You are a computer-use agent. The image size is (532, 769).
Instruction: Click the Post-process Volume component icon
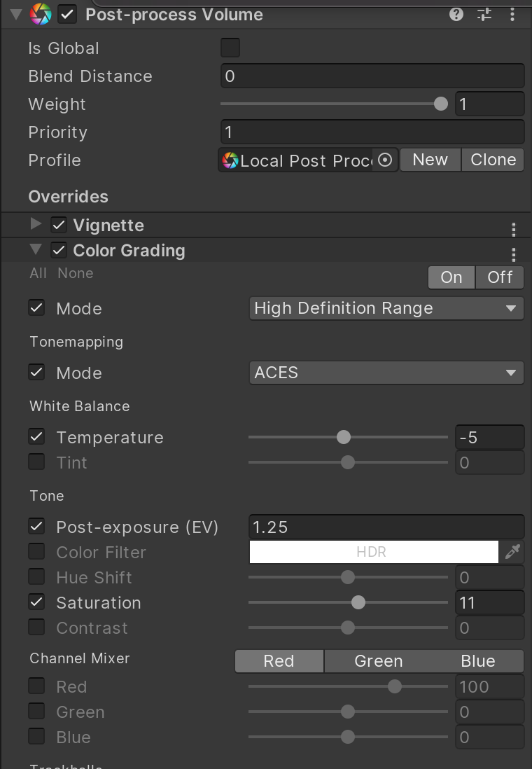coord(41,15)
